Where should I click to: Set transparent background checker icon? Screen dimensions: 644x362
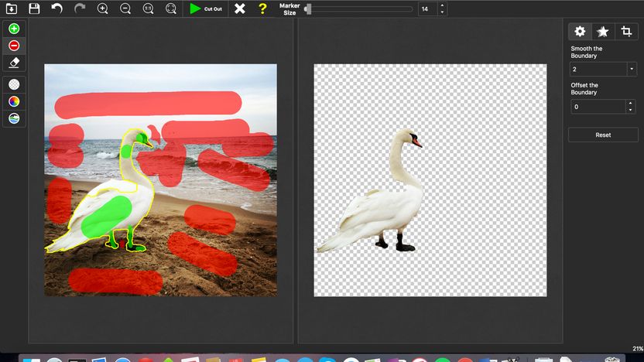pyautogui.click(x=14, y=84)
